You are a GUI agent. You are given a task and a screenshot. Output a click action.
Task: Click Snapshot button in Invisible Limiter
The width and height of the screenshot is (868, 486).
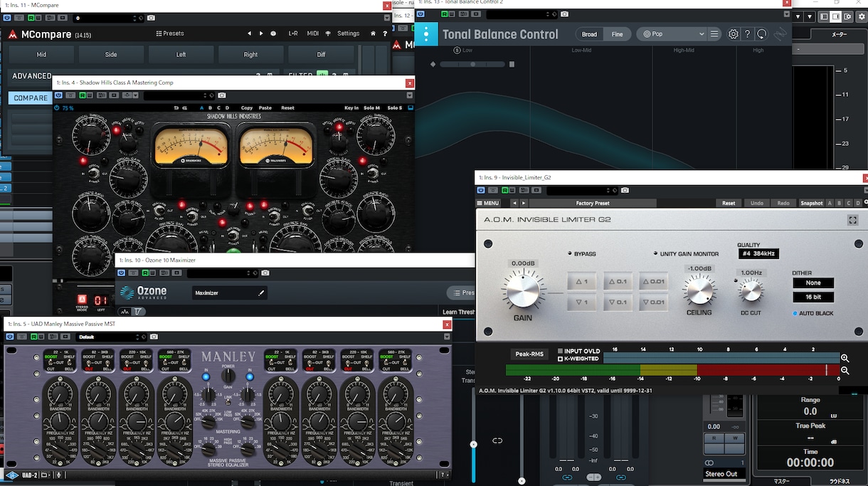(x=811, y=204)
